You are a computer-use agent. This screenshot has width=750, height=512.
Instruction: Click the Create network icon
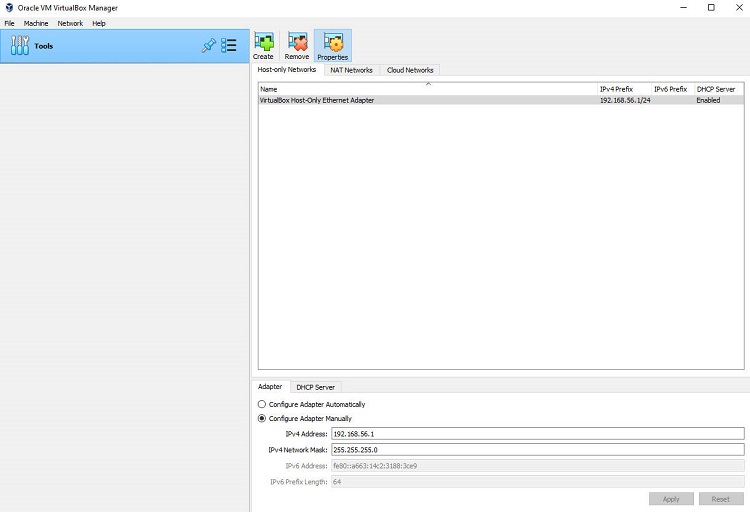pyautogui.click(x=264, y=42)
